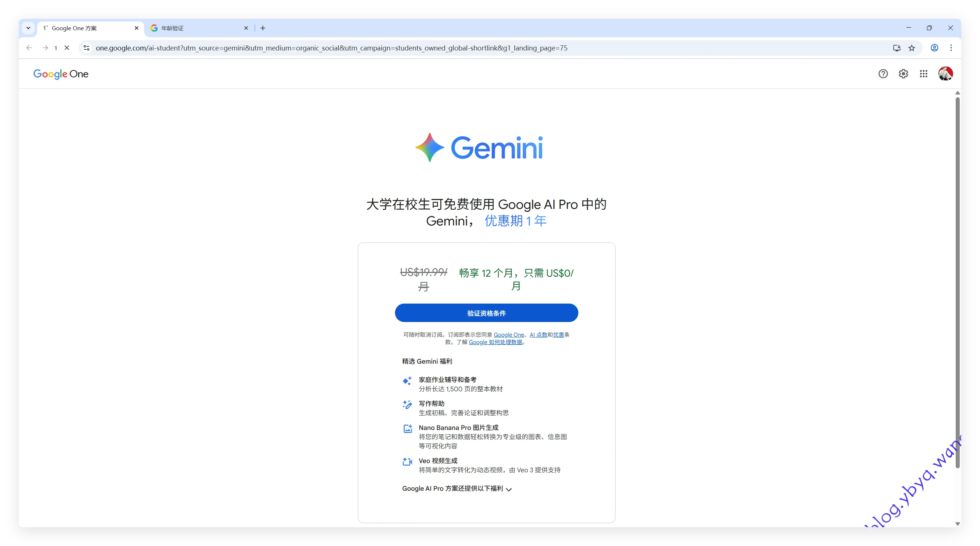The height and width of the screenshot is (546, 980).
Task: Click install app icon in address bar
Action: (x=897, y=48)
